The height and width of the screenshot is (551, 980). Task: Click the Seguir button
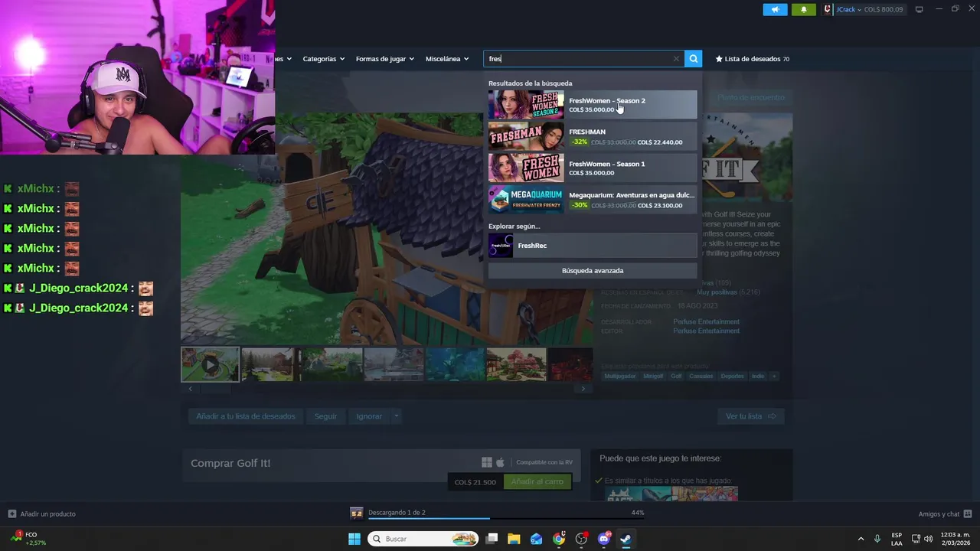click(x=325, y=416)
